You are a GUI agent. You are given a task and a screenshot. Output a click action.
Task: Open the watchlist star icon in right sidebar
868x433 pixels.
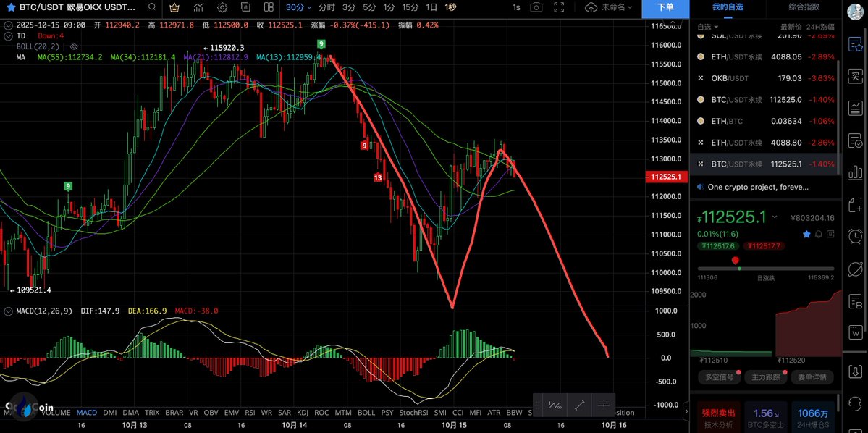pos(855,43)
